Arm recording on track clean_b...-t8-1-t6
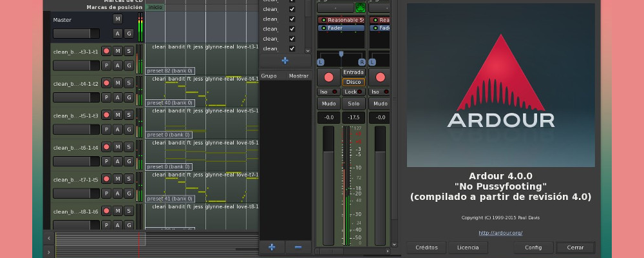This screenshot has width=644, height=258. coord(106,211)
